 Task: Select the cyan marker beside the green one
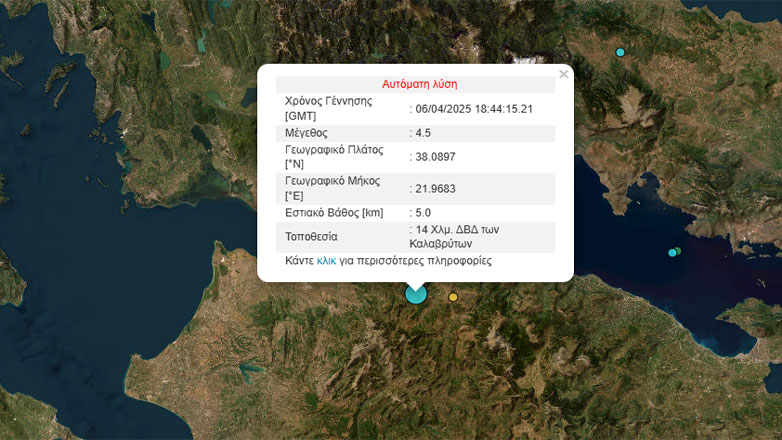(x=672, y=253)
